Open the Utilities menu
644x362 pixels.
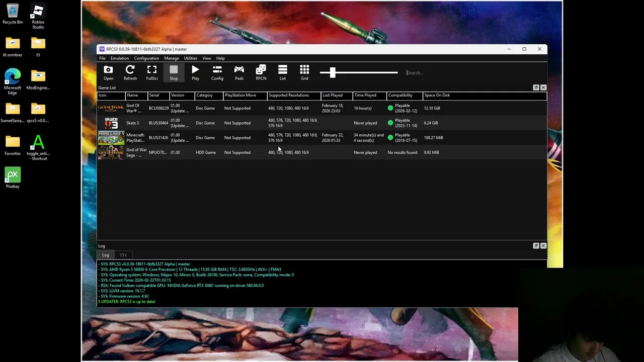point(191,58)
